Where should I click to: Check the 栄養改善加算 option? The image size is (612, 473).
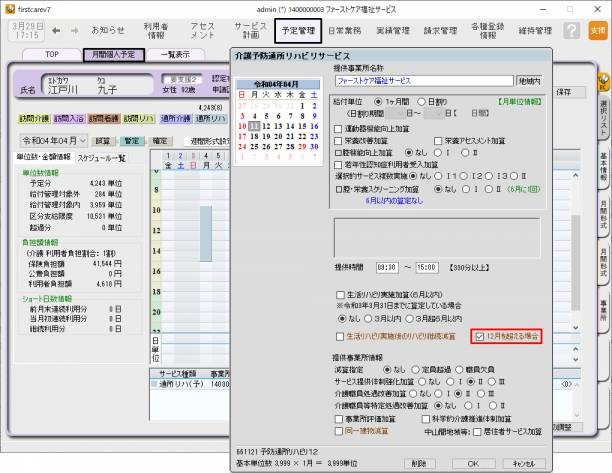pos(337,142)
